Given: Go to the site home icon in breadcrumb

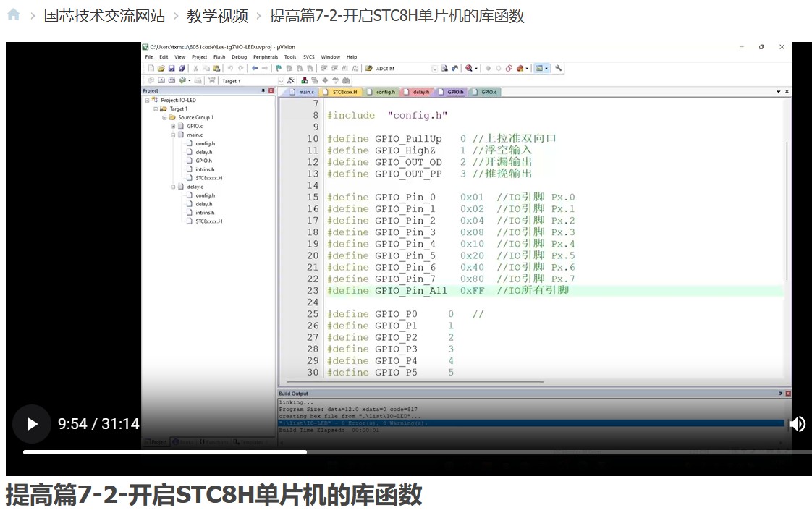Looking at the screenshot, I should click(14, 15).
